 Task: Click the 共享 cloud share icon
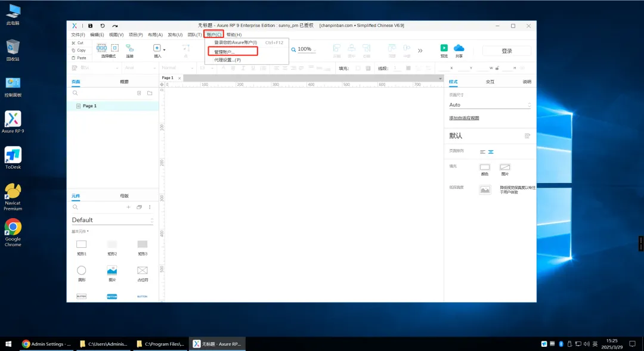coord(459,48)
